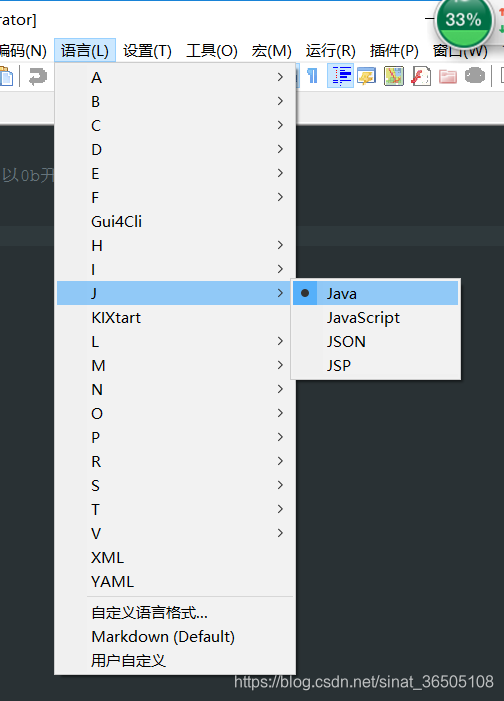Image resolution: width=504 pixels, height=701 pixels.
Task: Expand the V language submenu
Action: 175,533
